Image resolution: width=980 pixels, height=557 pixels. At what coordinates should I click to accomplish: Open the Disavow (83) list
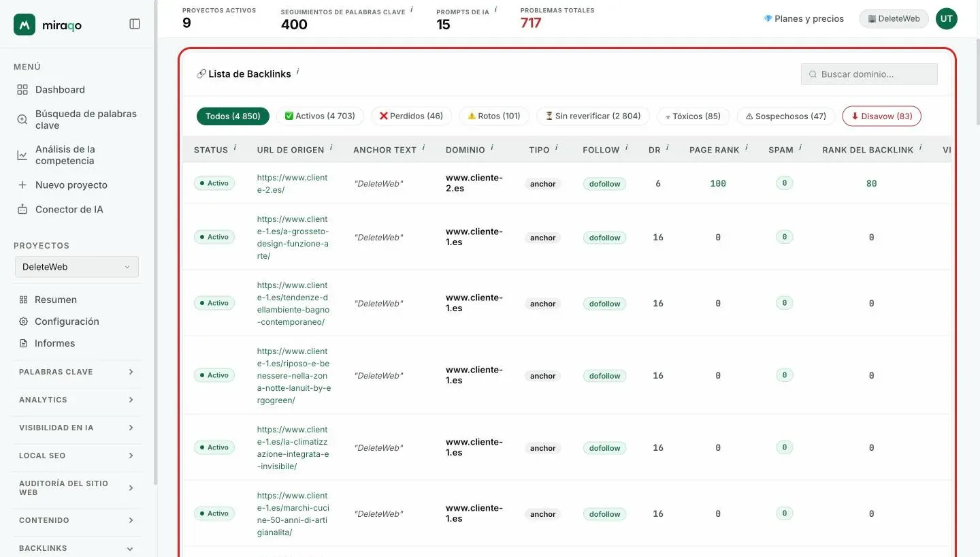(882, 116)
